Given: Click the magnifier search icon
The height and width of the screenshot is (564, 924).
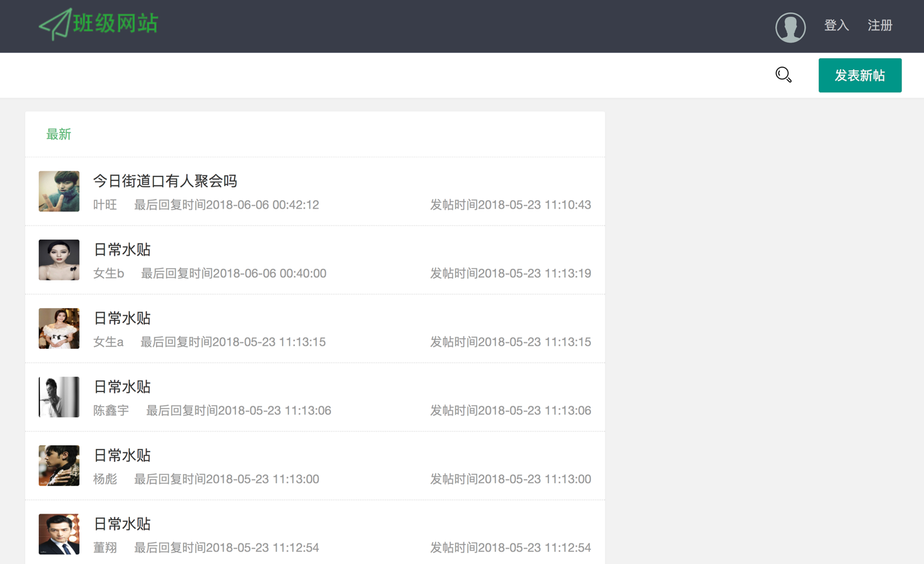Looking at the screenshot, I should pos(784,75).
